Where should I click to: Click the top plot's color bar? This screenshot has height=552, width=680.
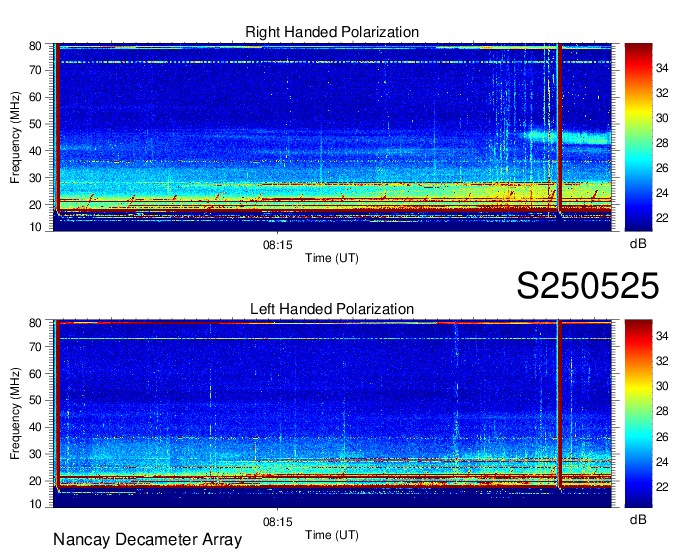(x=638, y=137)
